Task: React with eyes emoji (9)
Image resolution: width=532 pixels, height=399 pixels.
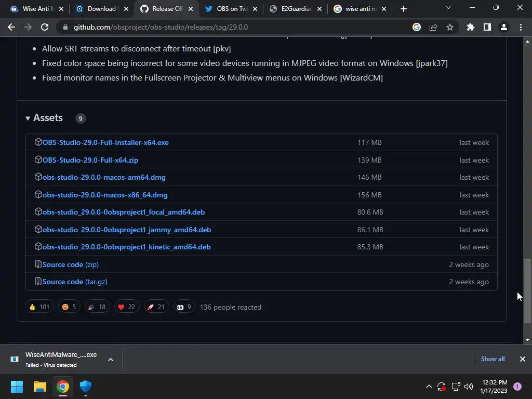Action: (184, 307)
